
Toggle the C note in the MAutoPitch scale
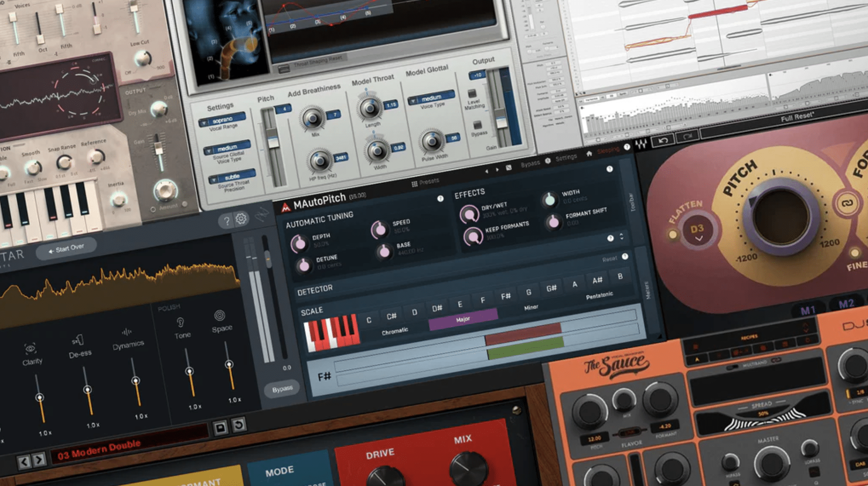(x=369, y=320)
